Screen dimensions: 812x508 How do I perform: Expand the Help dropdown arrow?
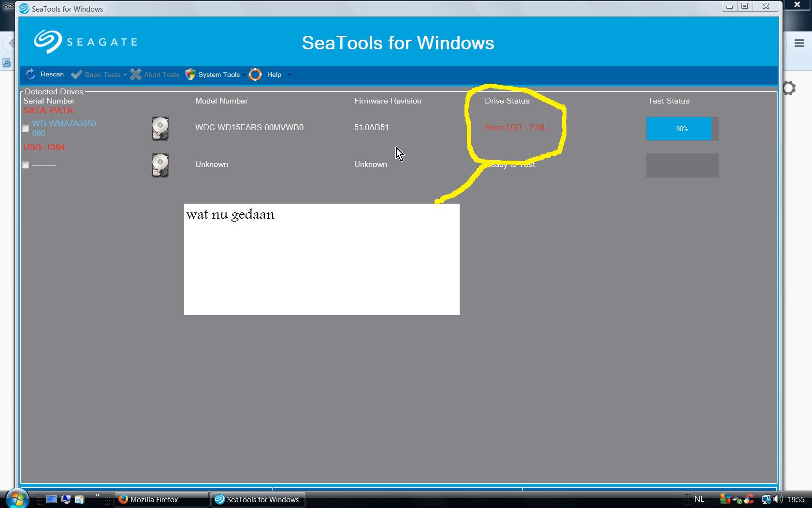pyautogui.click(x=290, y=75)
